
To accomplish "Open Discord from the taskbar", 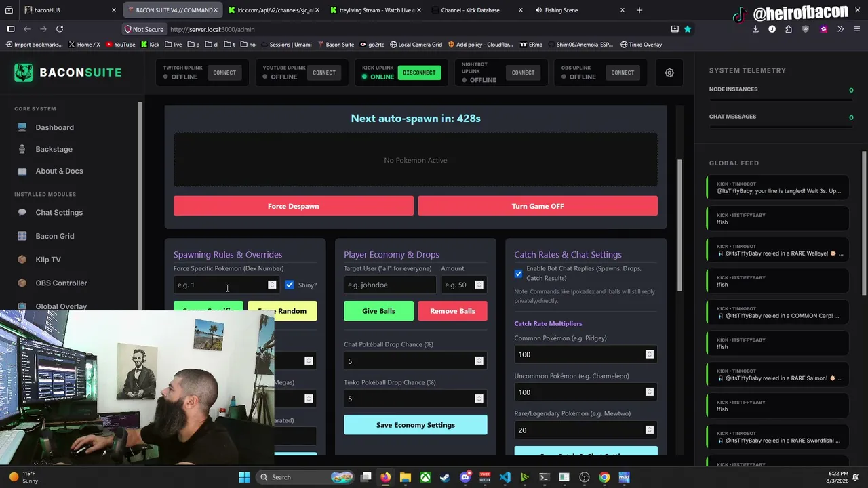I will 465,477.
